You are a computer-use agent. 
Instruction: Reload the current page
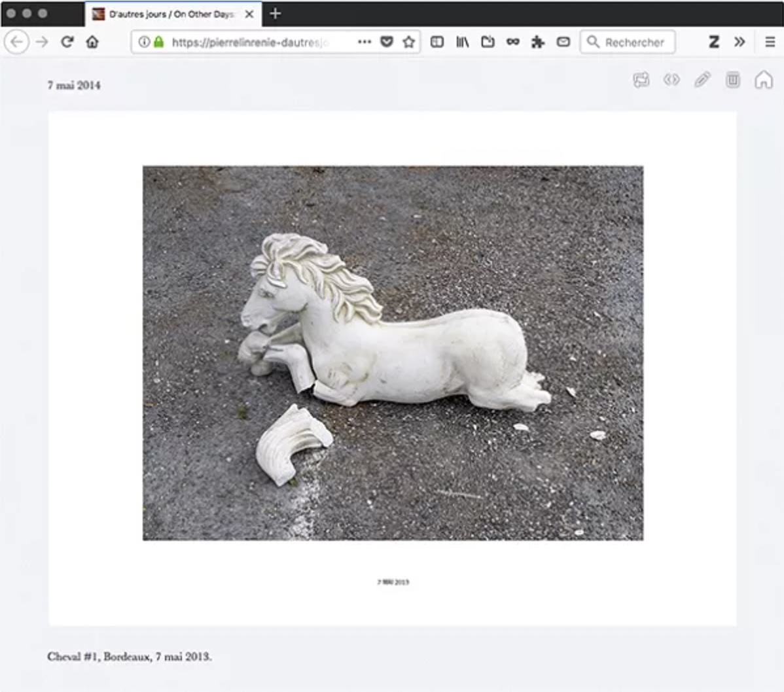(x=67, y=42)
